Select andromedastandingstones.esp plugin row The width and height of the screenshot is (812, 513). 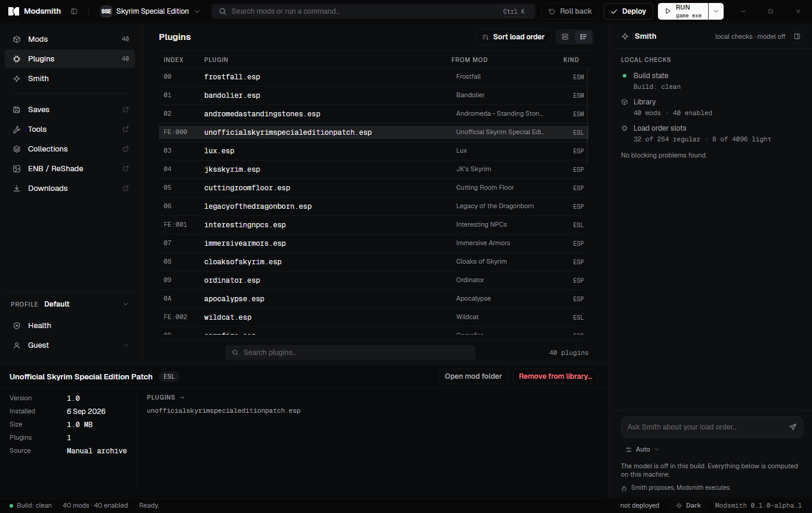point(374,114)
